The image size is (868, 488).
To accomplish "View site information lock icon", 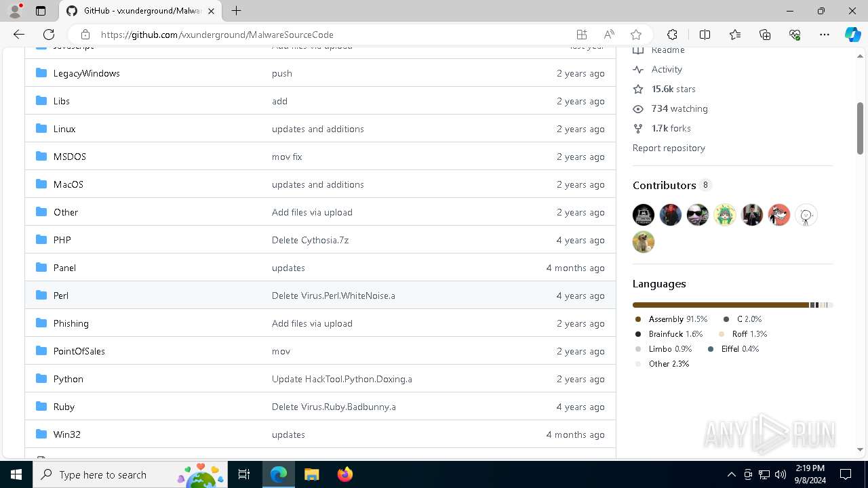I will [85, 35].
